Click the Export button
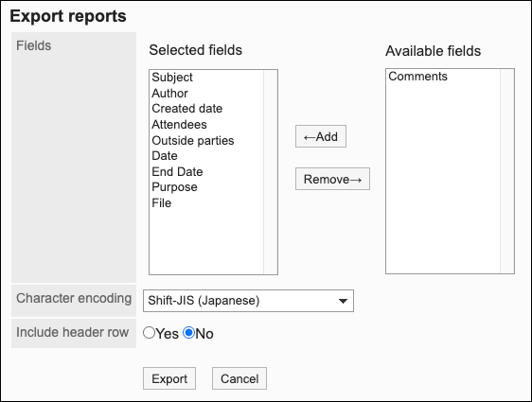The image size is (532, 402). (169, 378)
